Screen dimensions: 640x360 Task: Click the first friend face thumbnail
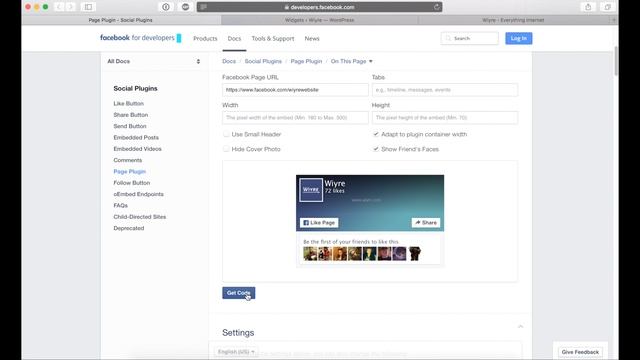coord(310,253)
